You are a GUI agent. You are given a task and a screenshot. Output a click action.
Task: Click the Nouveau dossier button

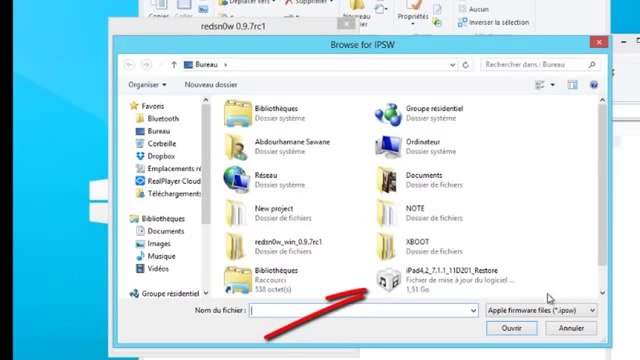point(211,84)
